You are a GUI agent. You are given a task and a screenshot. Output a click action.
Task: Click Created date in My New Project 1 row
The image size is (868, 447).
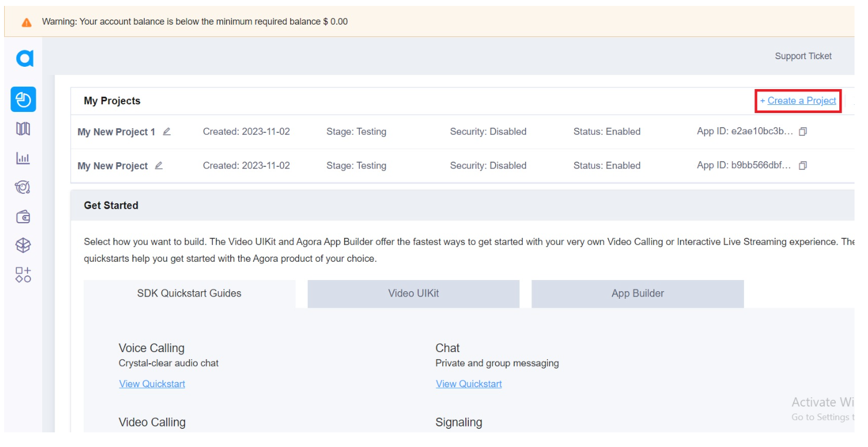(x=246, y=131)
